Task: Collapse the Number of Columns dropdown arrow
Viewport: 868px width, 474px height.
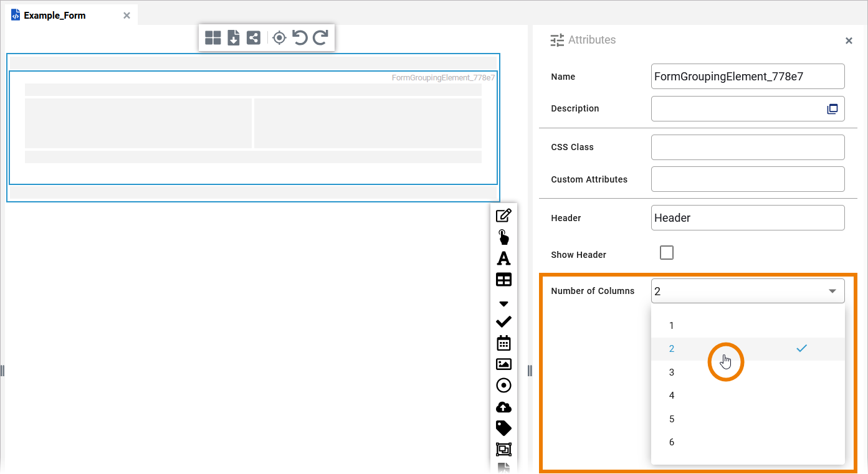Action: coord(832,291)
